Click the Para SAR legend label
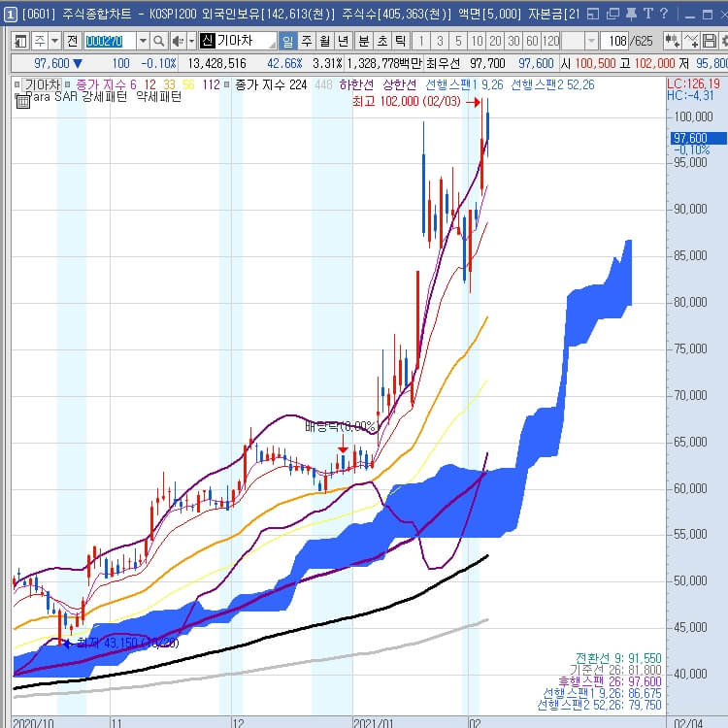The height and width of the screenshot is (728, 728). (x=52, y=97)
